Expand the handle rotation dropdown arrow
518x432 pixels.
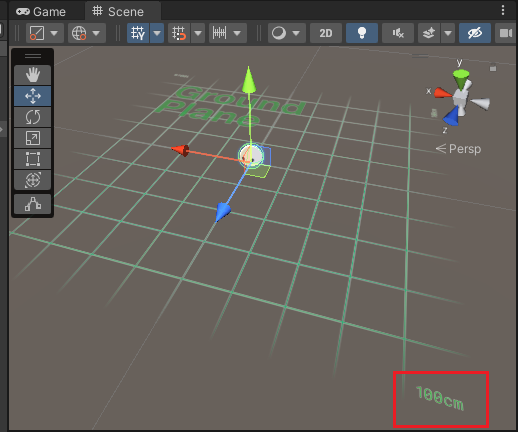click(x=96, y=33)
